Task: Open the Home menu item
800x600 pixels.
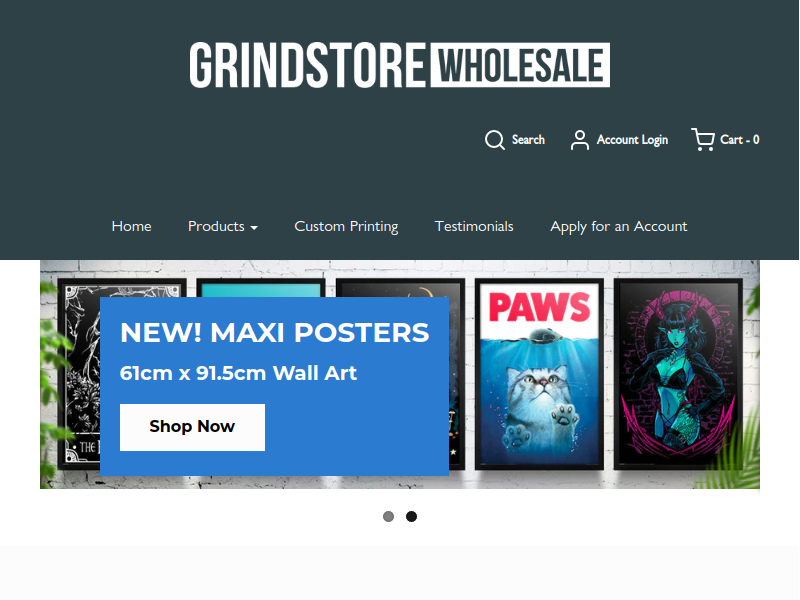Action: (132, 226)
